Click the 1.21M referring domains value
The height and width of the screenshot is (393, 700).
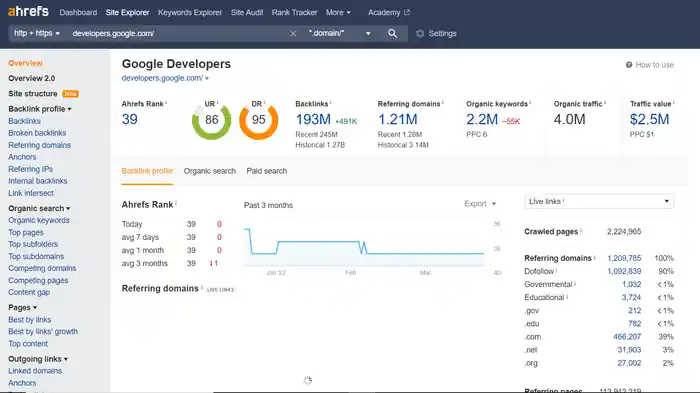[397, 120]
